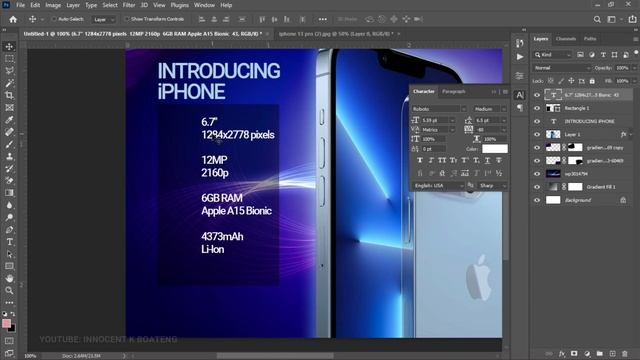Open the File menu
This screenshot has width=640, height=360.
20,5
